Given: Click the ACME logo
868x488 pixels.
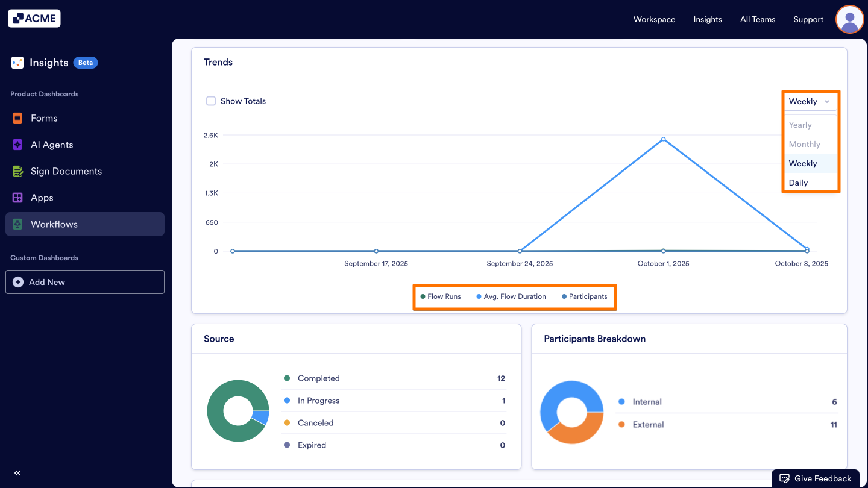Looking at the screenshot, I should (x=34, y=18).
